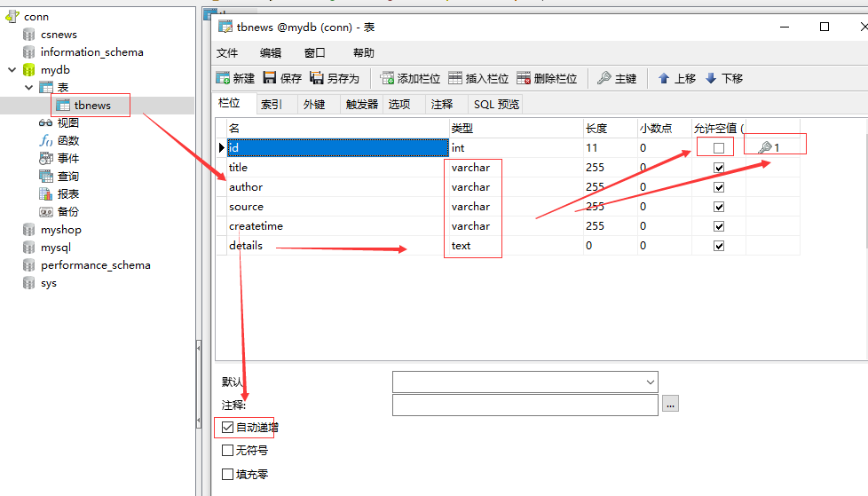The height and width of the screenshot is (496, 868).
Task: Click the tables folder icon under mydb
Action: pos(46,88)
